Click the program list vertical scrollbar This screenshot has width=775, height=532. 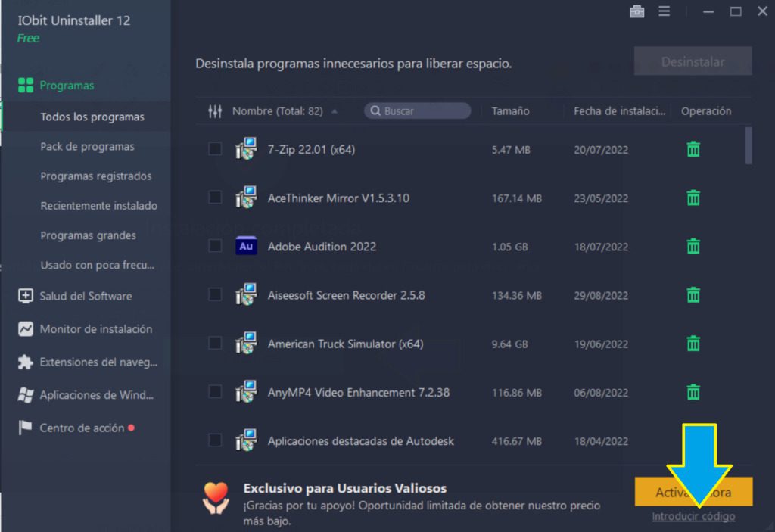tap(749, 146)
